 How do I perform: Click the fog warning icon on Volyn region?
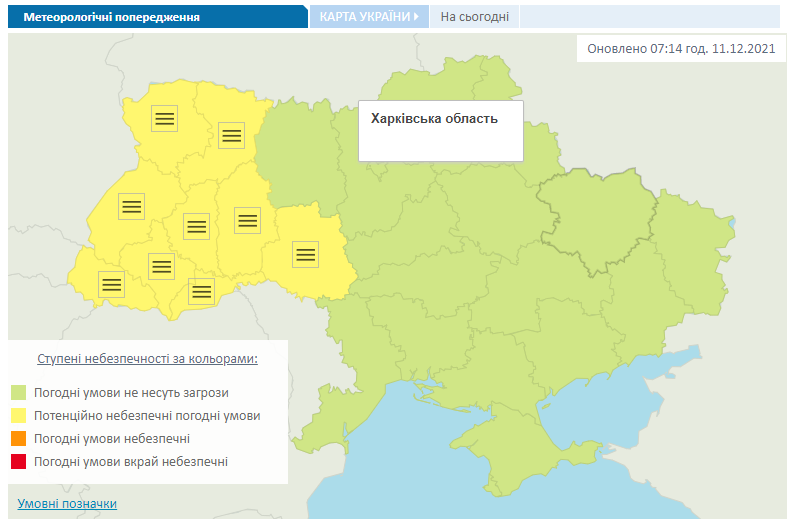coord(164,118)
